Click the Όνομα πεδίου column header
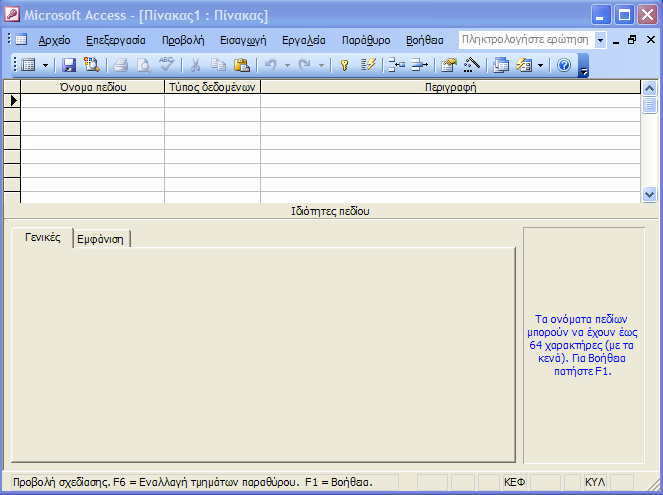The image size is (663, 495). pos(93,87)
